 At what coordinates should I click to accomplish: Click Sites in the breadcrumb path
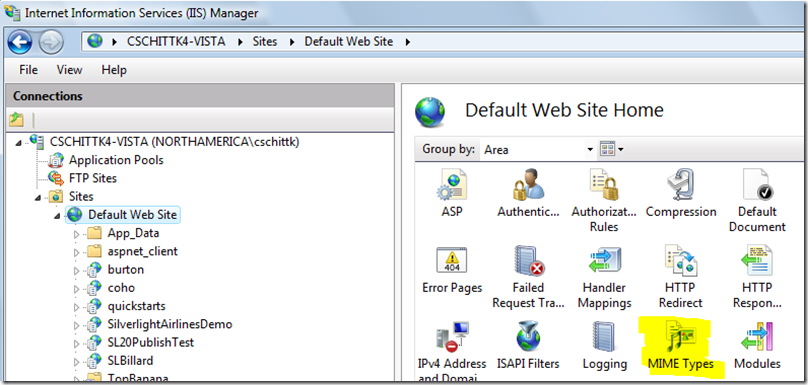coord(265,42)
